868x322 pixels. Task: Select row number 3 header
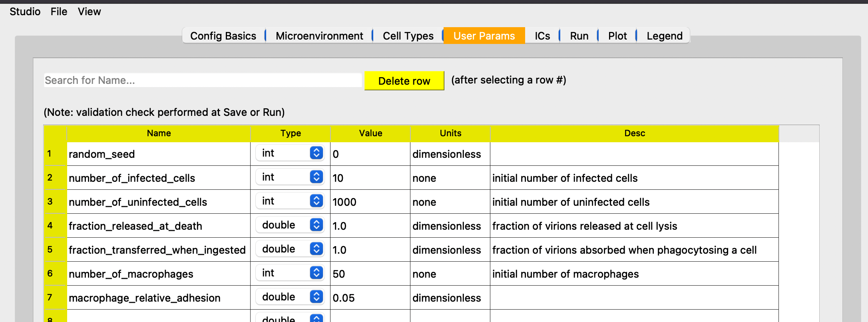[x=55, y=201]
